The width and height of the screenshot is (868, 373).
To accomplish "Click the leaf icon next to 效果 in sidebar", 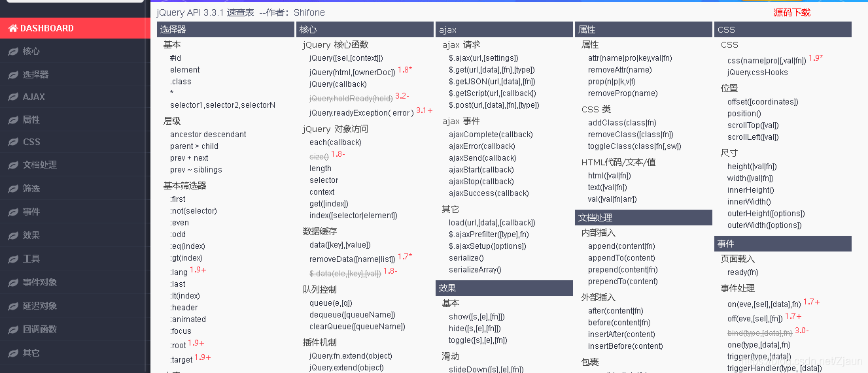I will click(12, 235).
